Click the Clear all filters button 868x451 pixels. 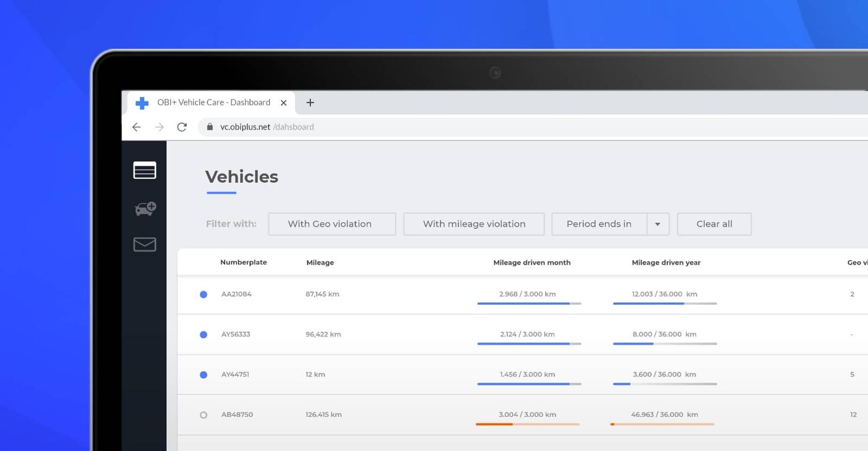click(714, 224)
